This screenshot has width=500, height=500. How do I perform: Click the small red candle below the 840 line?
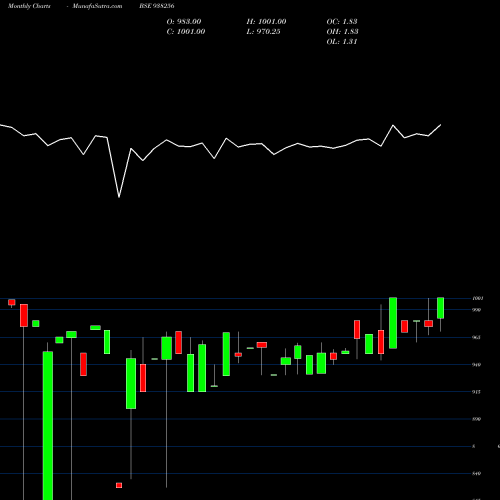[x=119, y=485]
